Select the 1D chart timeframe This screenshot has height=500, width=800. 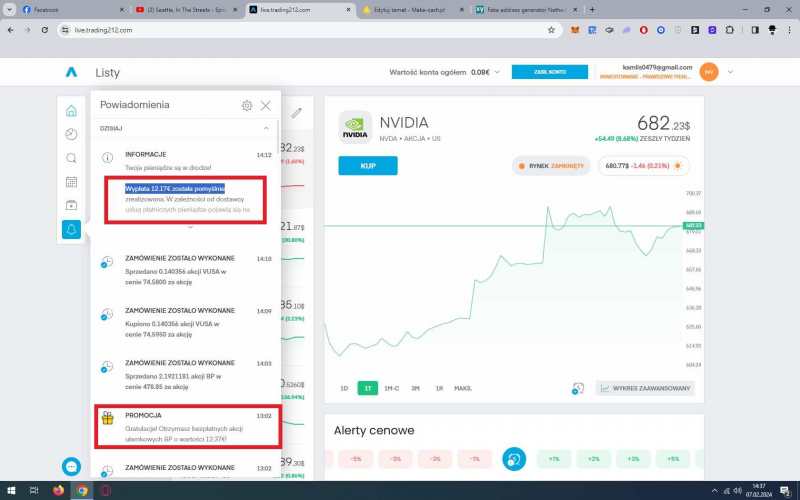tap(344, 388)
